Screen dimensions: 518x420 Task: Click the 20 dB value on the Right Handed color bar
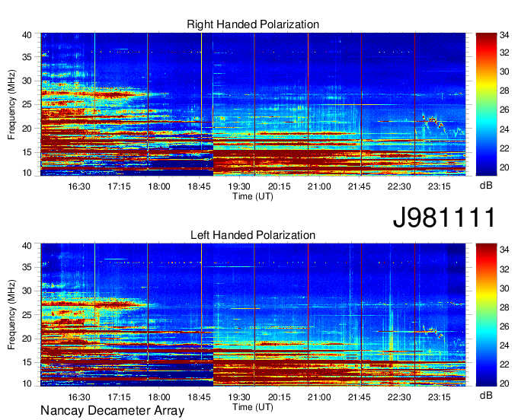(x=504, y=167)
